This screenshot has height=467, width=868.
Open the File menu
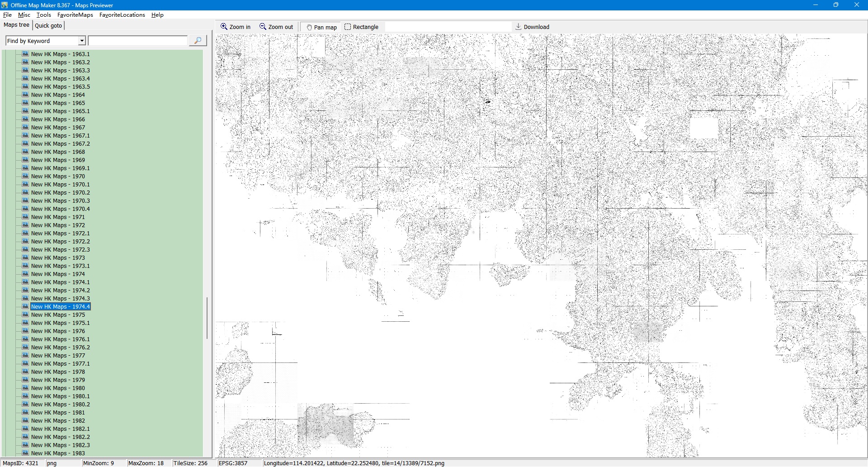(7, 15)
